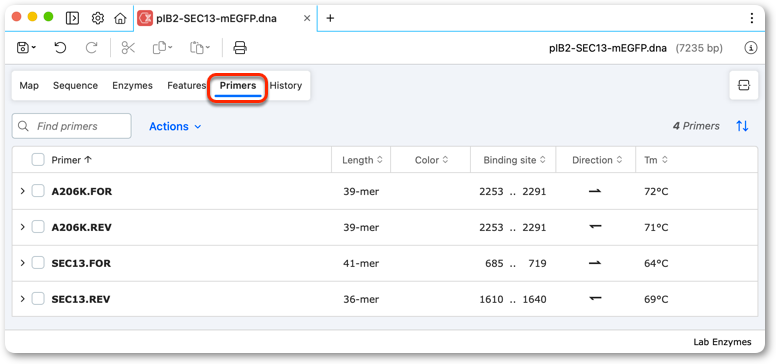Screen dimensions: 776x364
Task: Check the A206K.FOR primer checkbox
Action: point(38,191)
